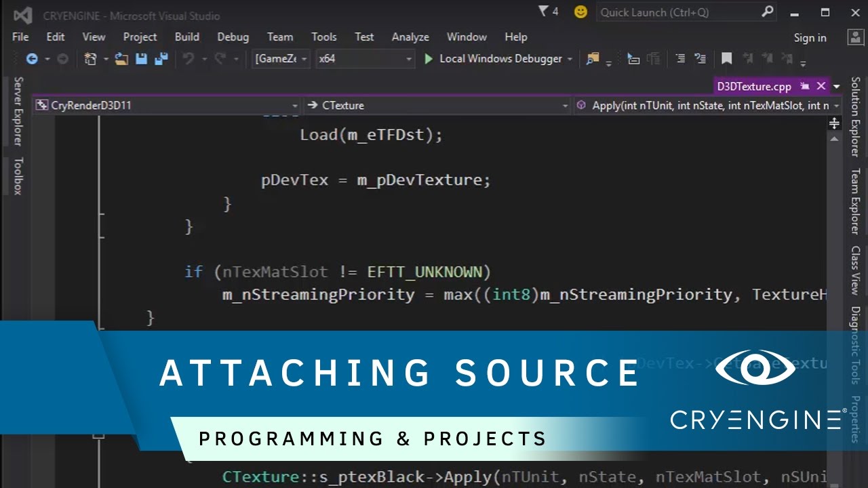
Task: Click the feedback smiley face icon
Action: tap(580, 12)
